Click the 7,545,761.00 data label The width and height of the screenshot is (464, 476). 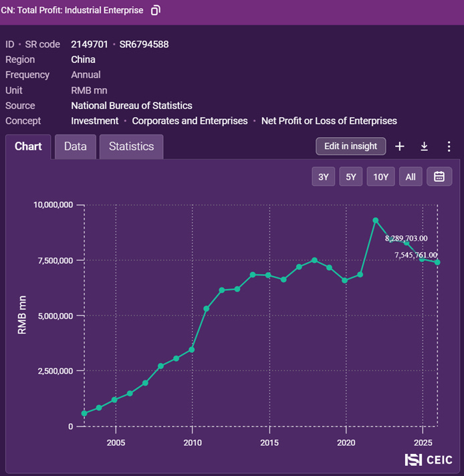(416, 255)
